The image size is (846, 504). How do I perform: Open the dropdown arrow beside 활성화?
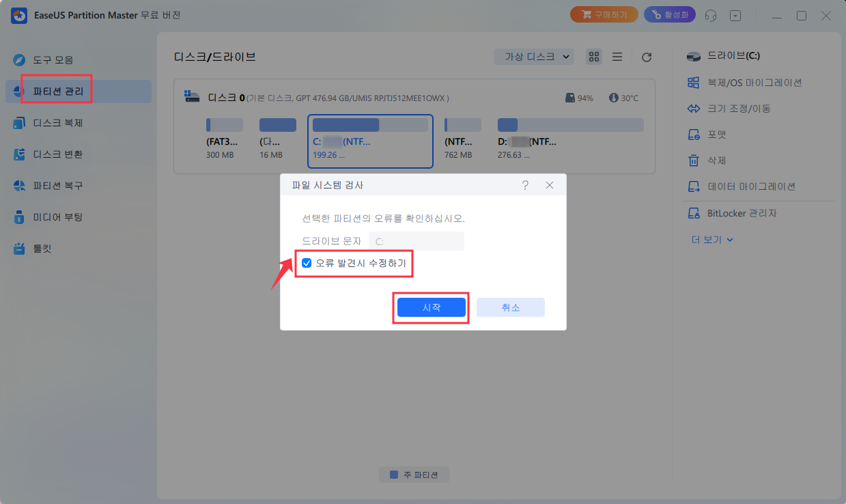pyautogui.click(x=735, y=14)
